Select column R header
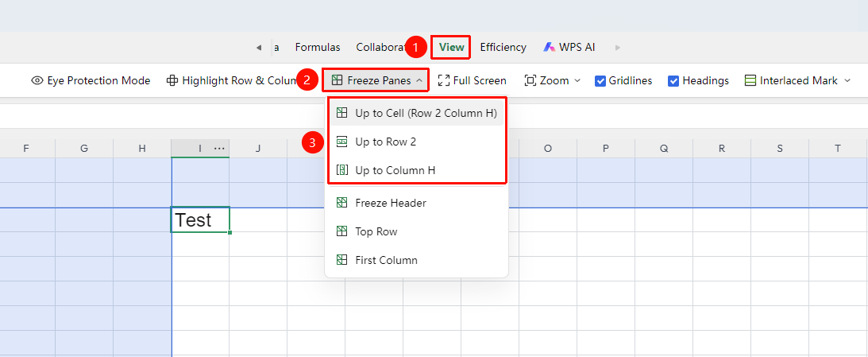Image resolution: width=868 pixels, height=357 pixels. coord(722,149)
